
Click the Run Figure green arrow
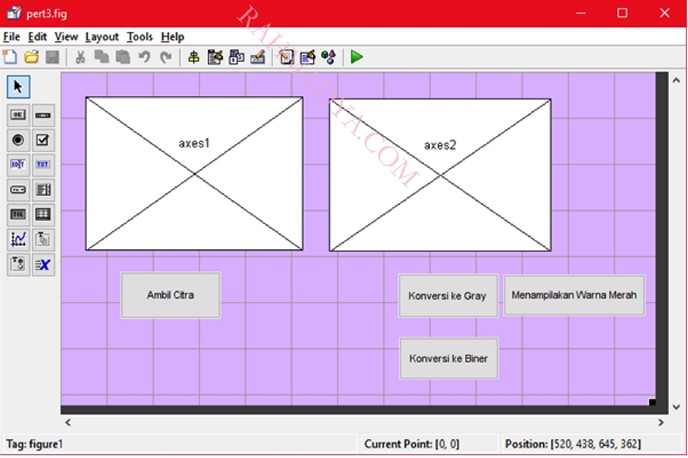(x=357, y=57)
